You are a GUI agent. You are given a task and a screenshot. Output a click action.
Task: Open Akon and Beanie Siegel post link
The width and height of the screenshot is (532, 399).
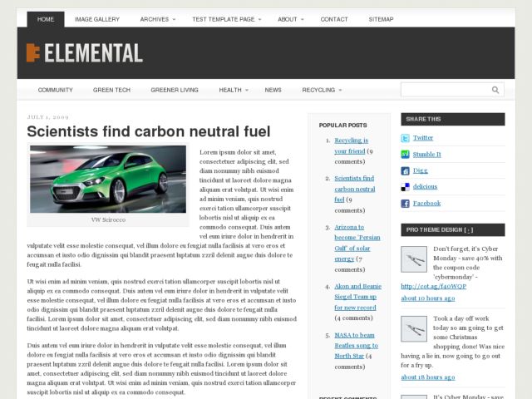click(357, 297)
